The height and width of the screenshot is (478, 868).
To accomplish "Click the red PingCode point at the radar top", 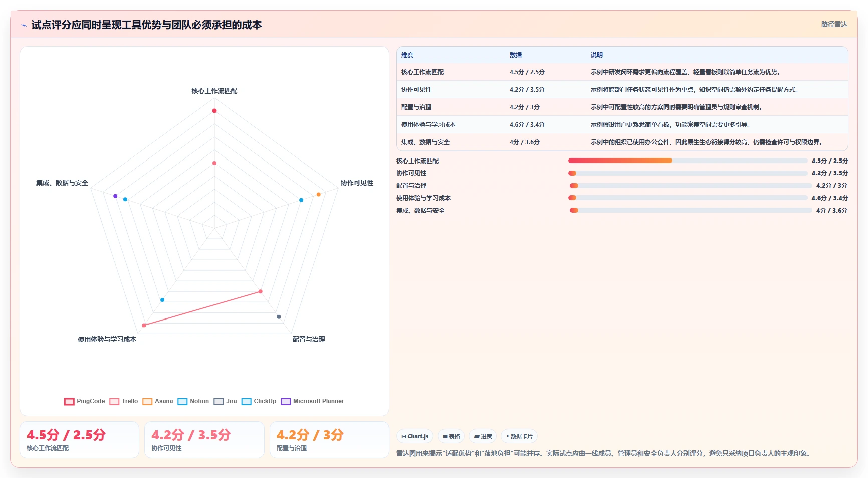I will [x=214, y=111].
